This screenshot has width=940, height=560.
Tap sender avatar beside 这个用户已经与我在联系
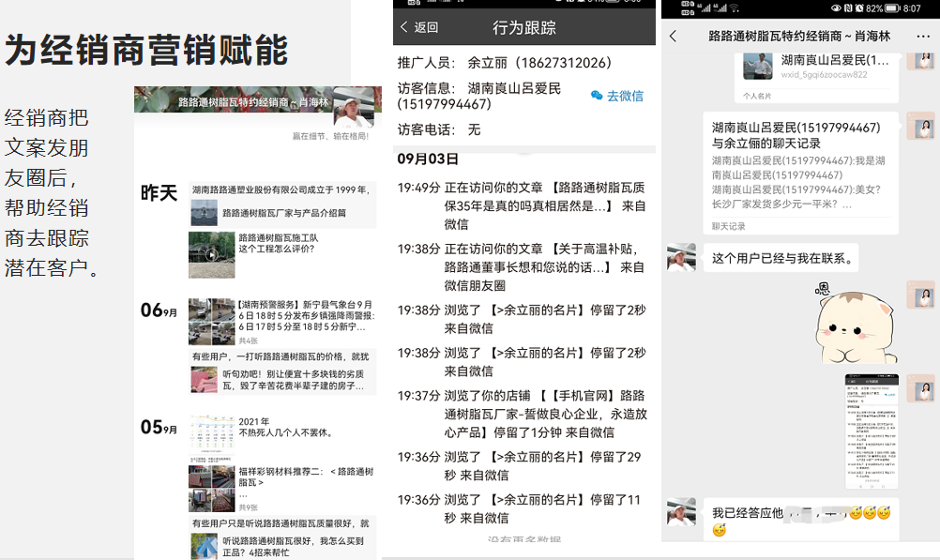click(x=682, y=257)
